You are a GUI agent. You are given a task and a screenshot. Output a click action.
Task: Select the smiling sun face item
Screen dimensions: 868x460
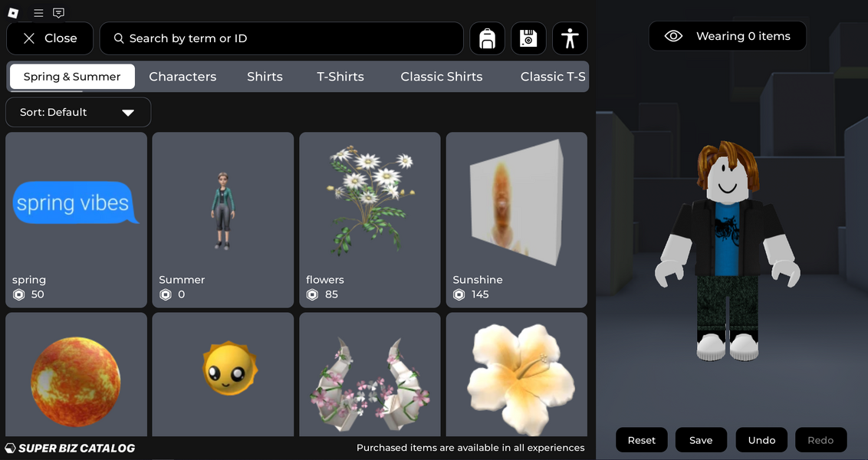coord(223,375)
